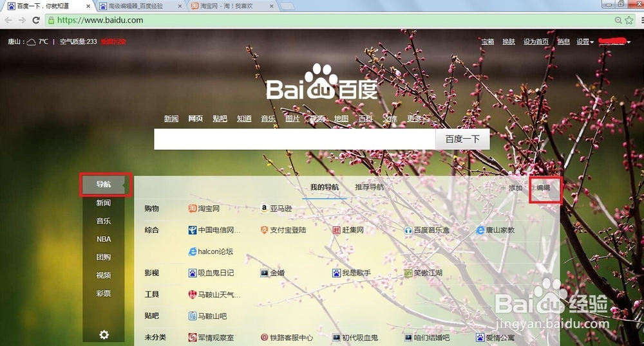This screenshot has width=644, height=346.
Task: Select 音乐 in the left sidebar
Action: point(104,221)
